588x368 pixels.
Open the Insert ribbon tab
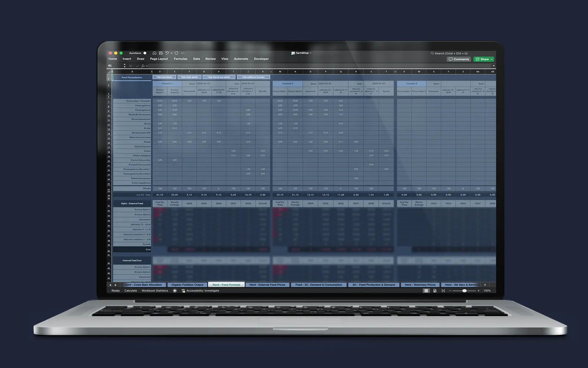[127, 59]
